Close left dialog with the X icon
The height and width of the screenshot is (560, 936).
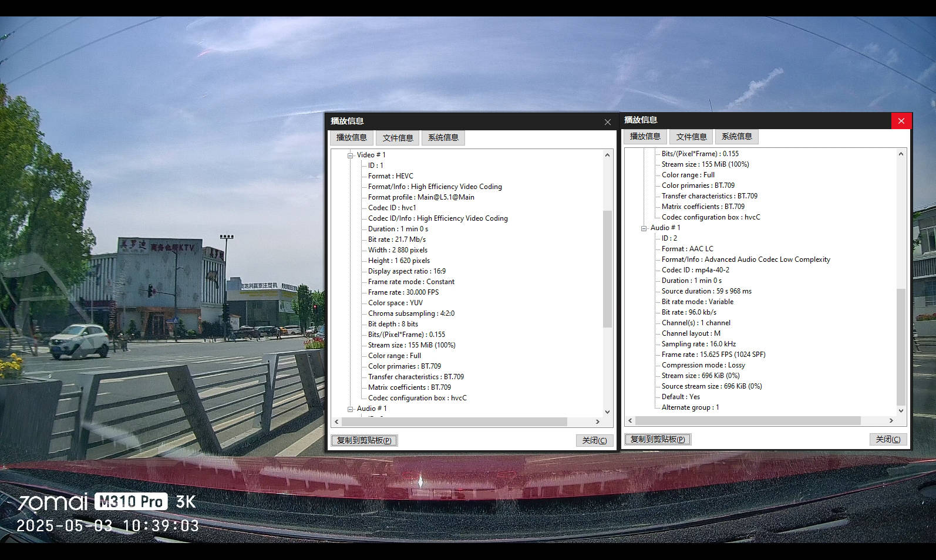(x=608, y=122)
